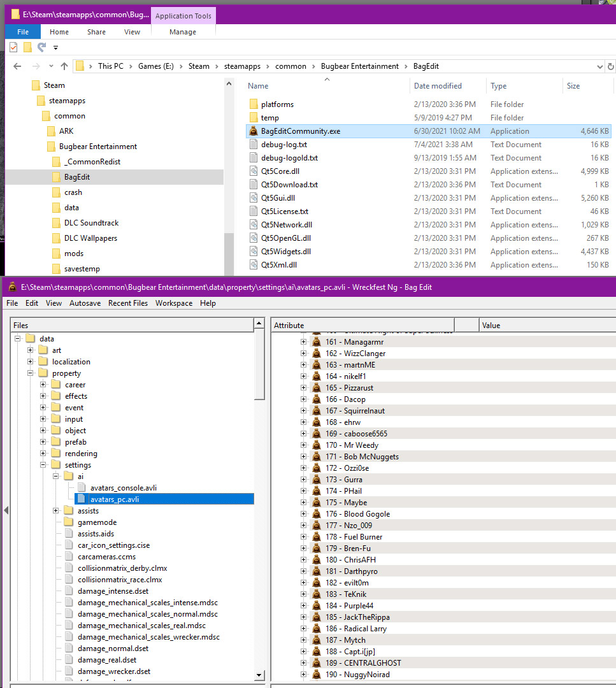Refresh the Explorer address bar
The height and width of the screenshot is (688, 616).
[x=610, y=67]
